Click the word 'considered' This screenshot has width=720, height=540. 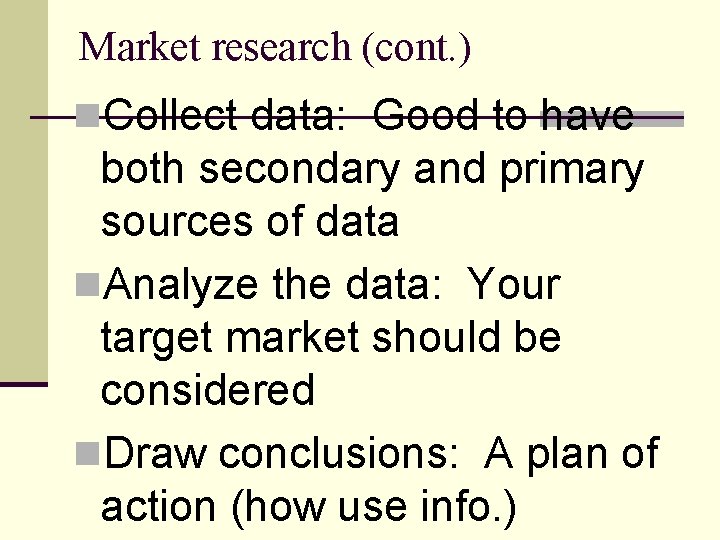(208, 390)
